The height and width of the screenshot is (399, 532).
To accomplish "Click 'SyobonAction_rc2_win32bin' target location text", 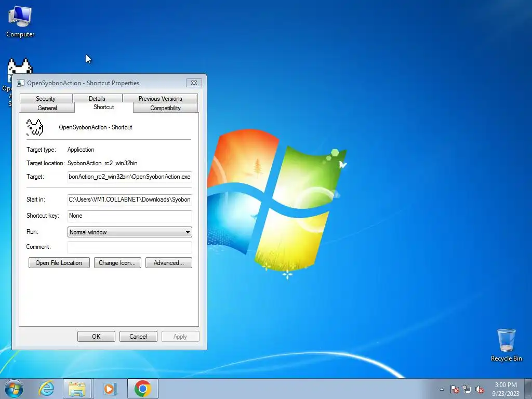I will click(x=102, y=163).
